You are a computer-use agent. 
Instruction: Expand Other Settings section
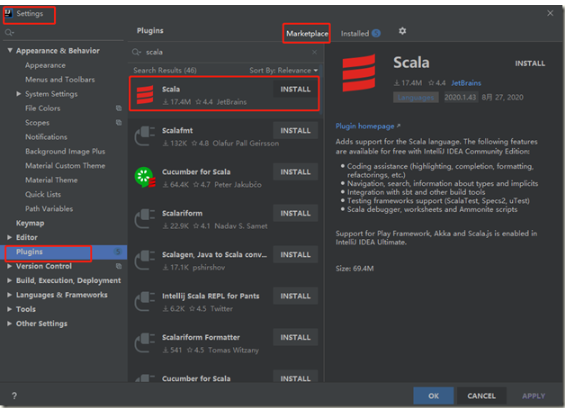coord(10,323)
